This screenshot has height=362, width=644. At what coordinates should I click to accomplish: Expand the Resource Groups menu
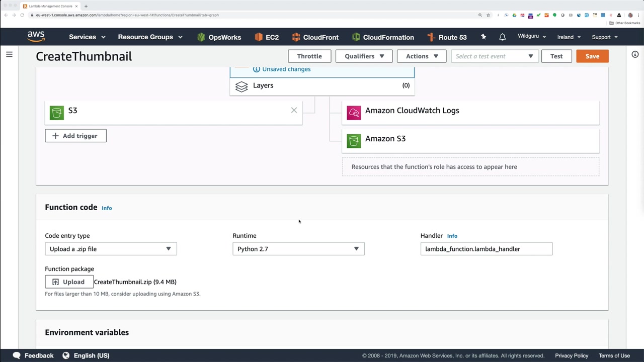pos(150,37)
